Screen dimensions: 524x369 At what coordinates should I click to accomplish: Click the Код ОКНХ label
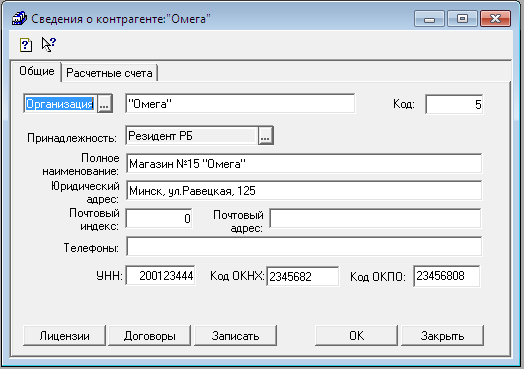(x=237, y=276)
